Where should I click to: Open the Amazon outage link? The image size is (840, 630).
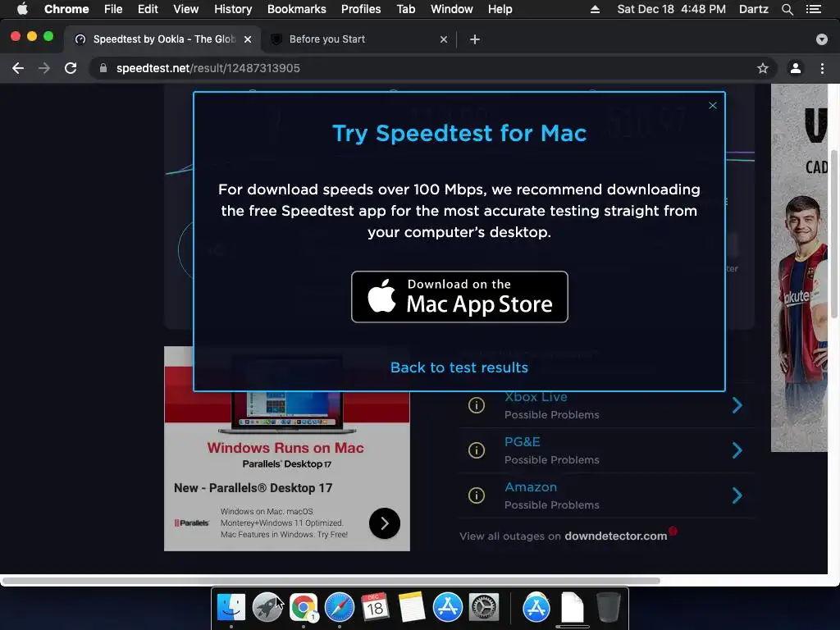[x=531, y=487]
